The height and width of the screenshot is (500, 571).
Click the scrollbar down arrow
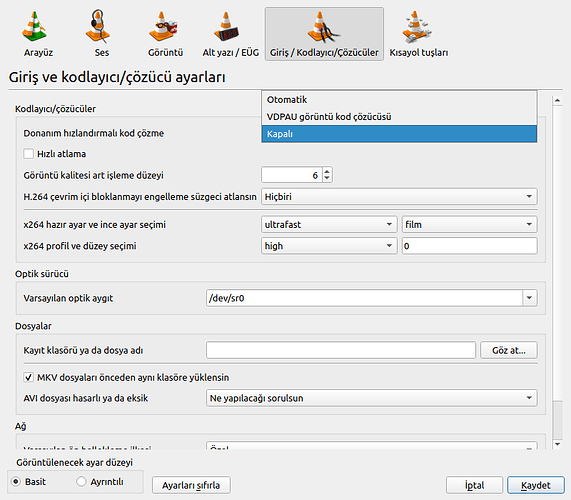tap(557, 444)
